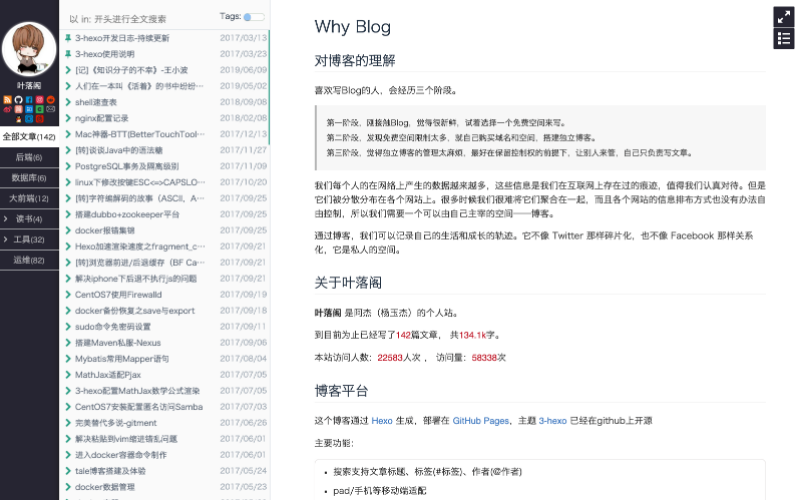Follow the GitHub Pages link
This screenshot has height=500, width=800.
click(x=481, y=421)
